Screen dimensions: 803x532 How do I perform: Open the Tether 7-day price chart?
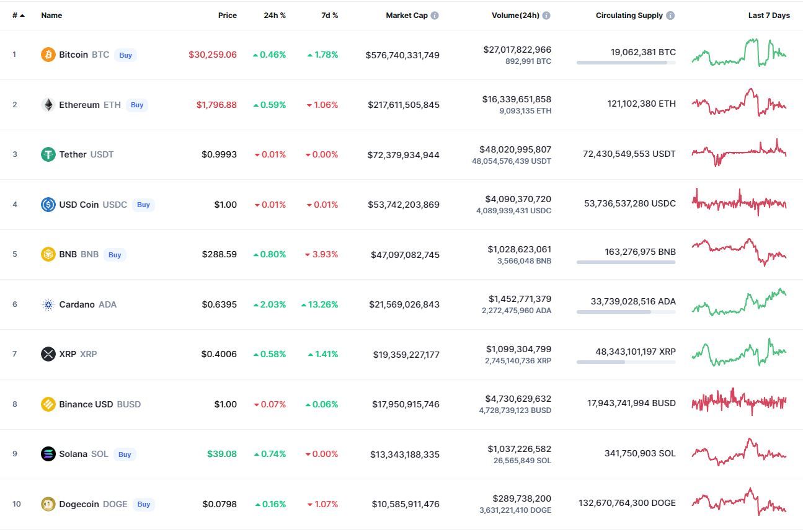click(739, 153)
